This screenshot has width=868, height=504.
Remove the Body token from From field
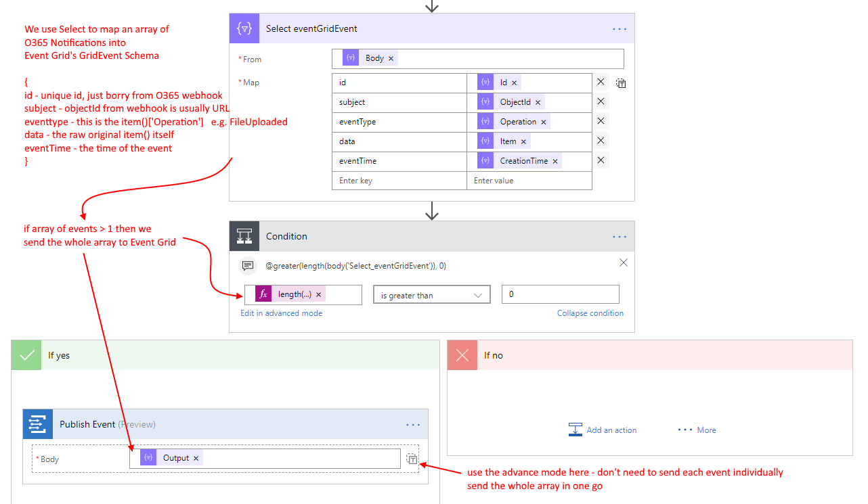pos(391,58)
